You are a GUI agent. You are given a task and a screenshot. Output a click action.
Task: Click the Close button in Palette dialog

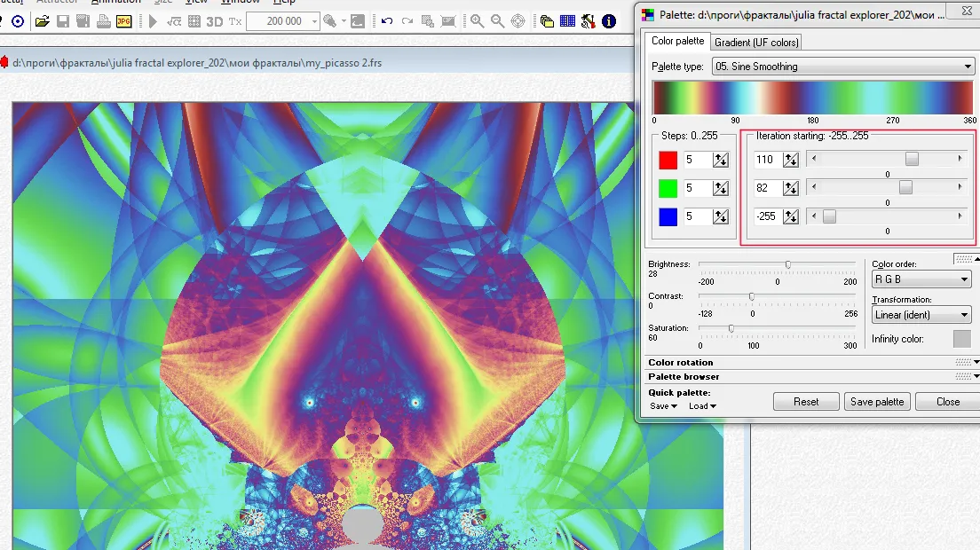947,402
